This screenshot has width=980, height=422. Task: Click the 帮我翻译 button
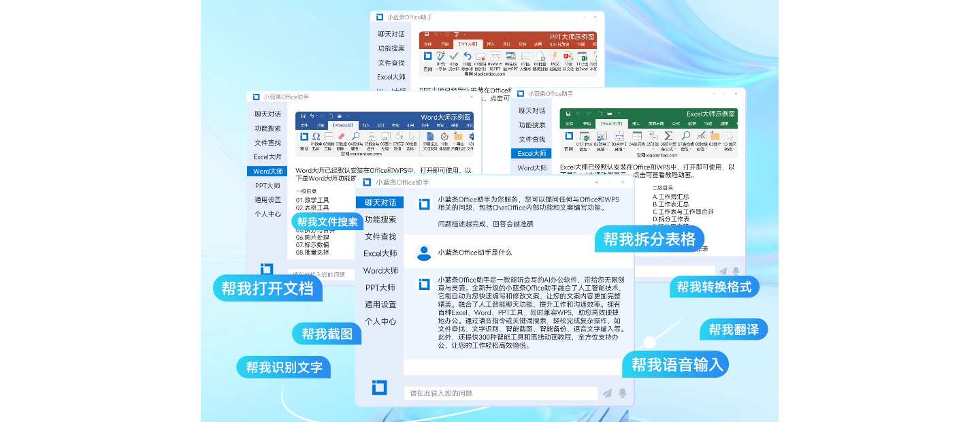(734, 329)
